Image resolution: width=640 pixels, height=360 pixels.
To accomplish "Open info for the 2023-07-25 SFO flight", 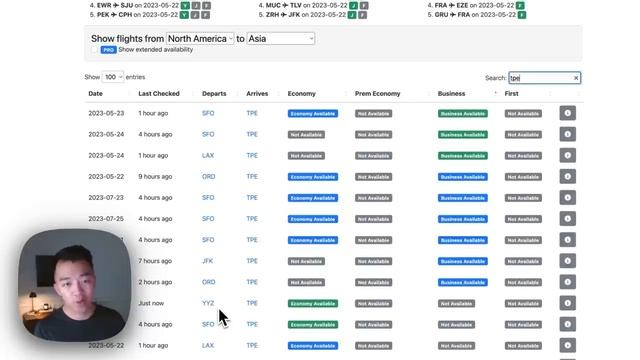I will pos(567,219).
